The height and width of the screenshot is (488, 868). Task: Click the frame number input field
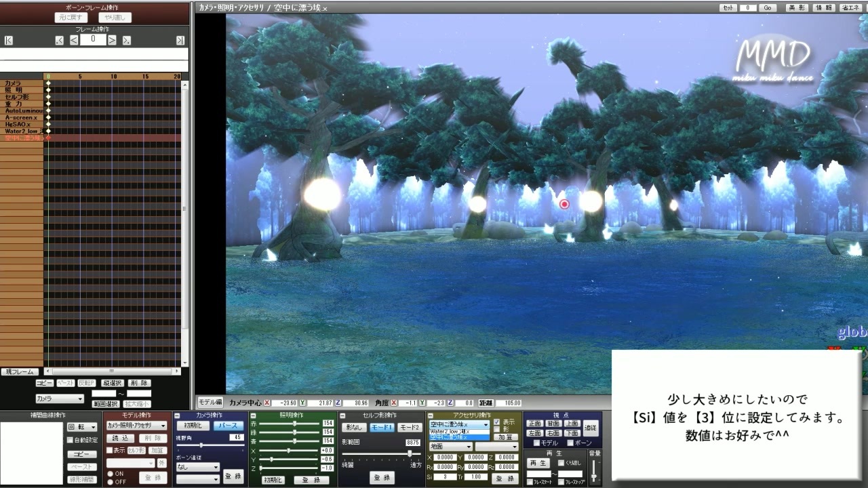coord(93,41)
